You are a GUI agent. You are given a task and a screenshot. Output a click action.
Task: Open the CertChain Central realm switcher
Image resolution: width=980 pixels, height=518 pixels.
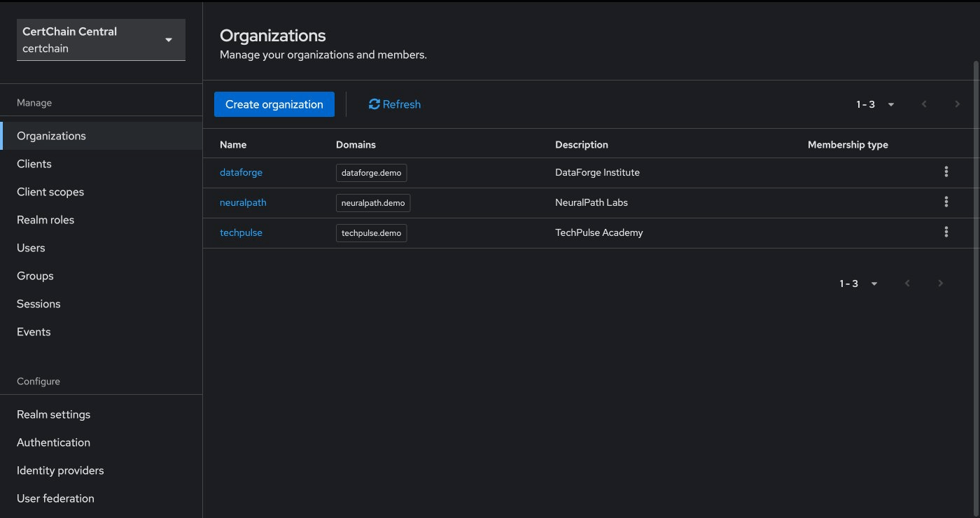(101, 40)
